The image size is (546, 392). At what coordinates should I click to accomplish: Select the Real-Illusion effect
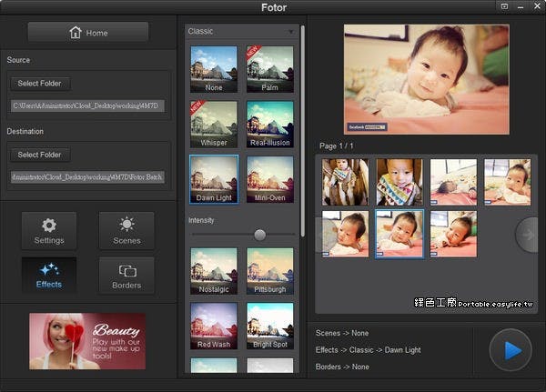click(270, 124)
